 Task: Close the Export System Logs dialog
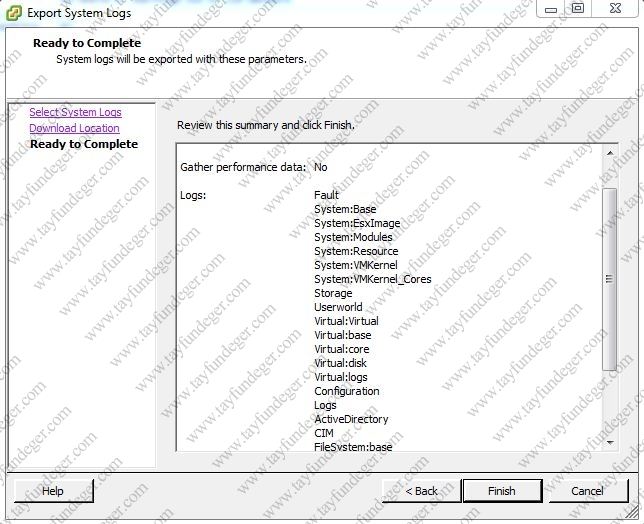click(x=615, y=9)
